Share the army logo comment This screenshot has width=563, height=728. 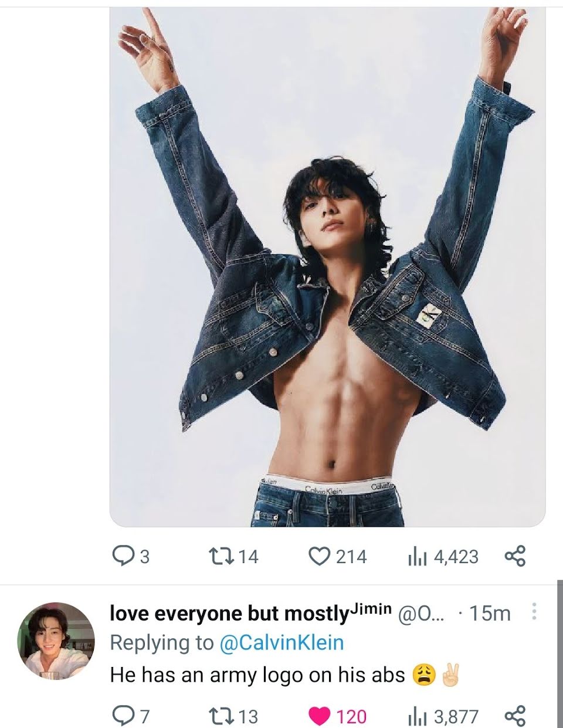(515, 716)
